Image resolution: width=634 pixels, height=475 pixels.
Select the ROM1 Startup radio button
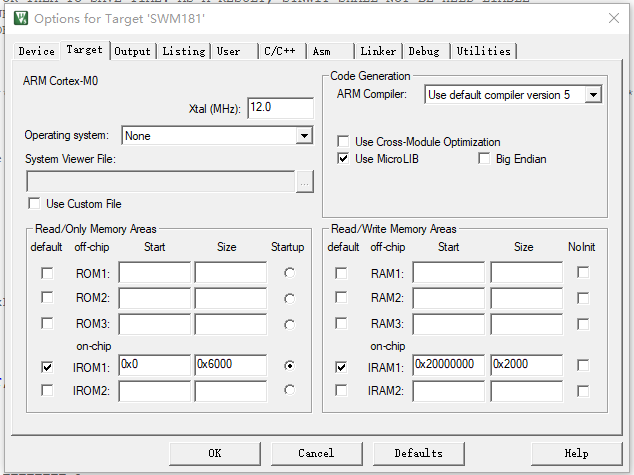click(289, 273)
